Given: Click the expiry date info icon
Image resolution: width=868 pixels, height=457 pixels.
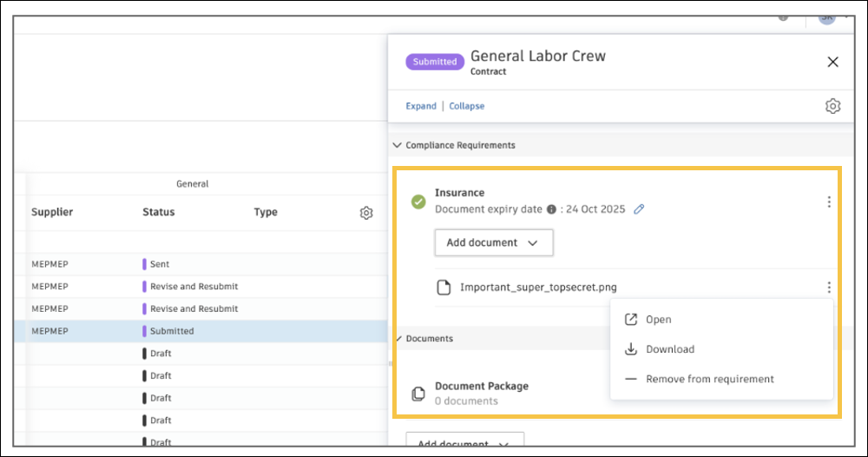Looking at the screenshot, I should pyautogui.click(x=550, y=209).
